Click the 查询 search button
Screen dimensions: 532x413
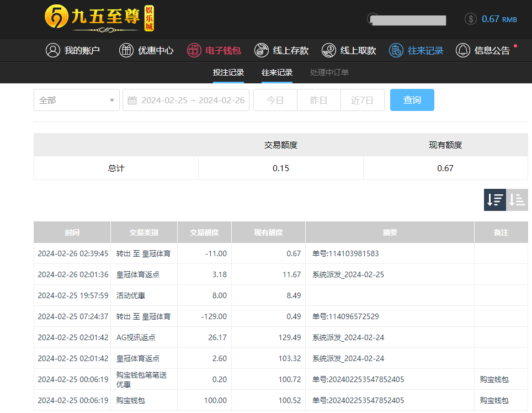click(412, 100)
